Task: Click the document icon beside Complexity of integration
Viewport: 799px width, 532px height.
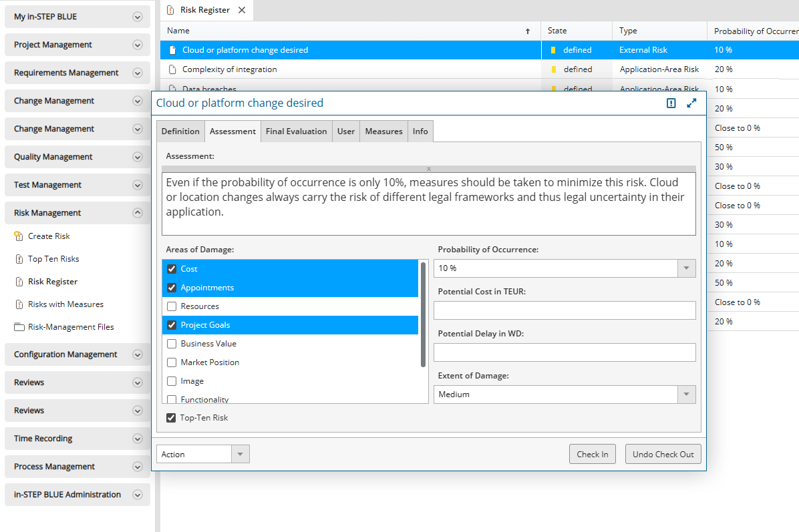Action: (x=172, y=69)
